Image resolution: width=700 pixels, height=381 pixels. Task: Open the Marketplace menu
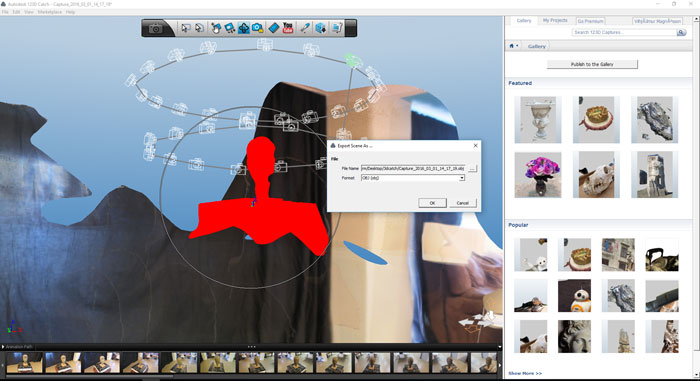tap(50, 12)
